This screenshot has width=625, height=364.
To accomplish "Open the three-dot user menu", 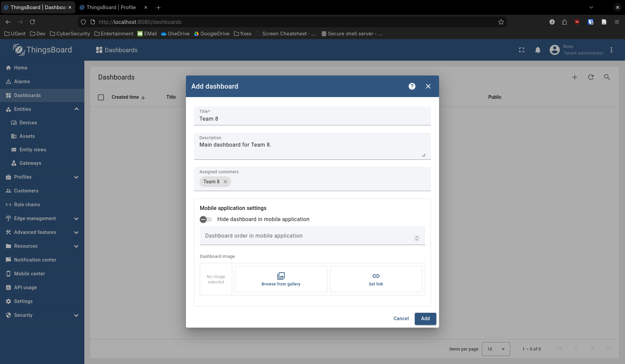I will [x=611, y=50].
